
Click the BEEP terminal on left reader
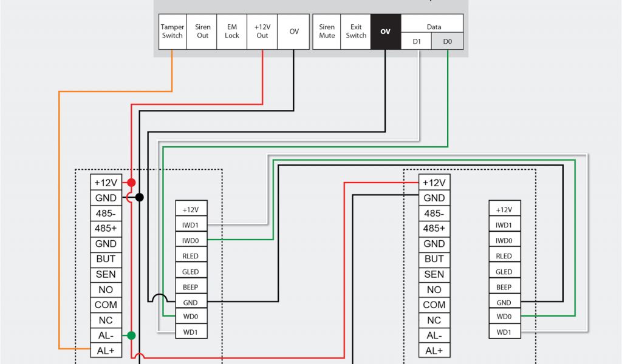[x=191, y=287]
